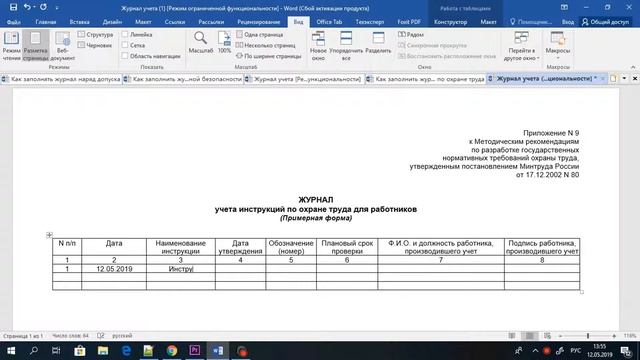This screenshot has width=640, height=360.
Task: Select Print Layout (Разметка страницы) view
Action: pyautogui.click(x=36, y=46)
